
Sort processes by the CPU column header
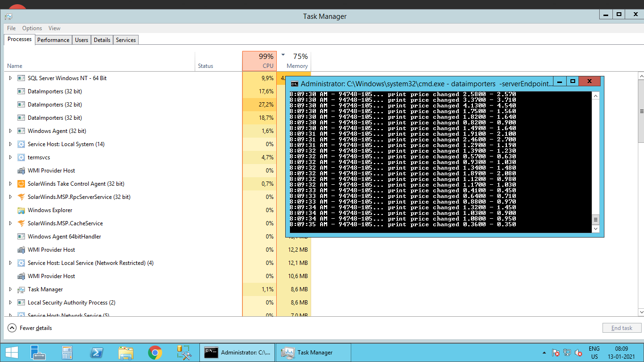click(x=259, y=61)
